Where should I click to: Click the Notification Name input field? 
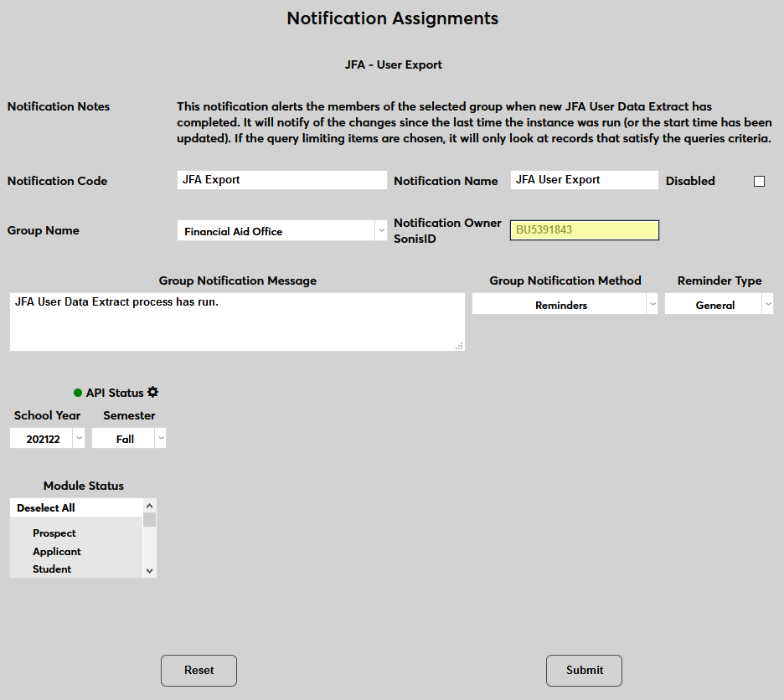584,180
